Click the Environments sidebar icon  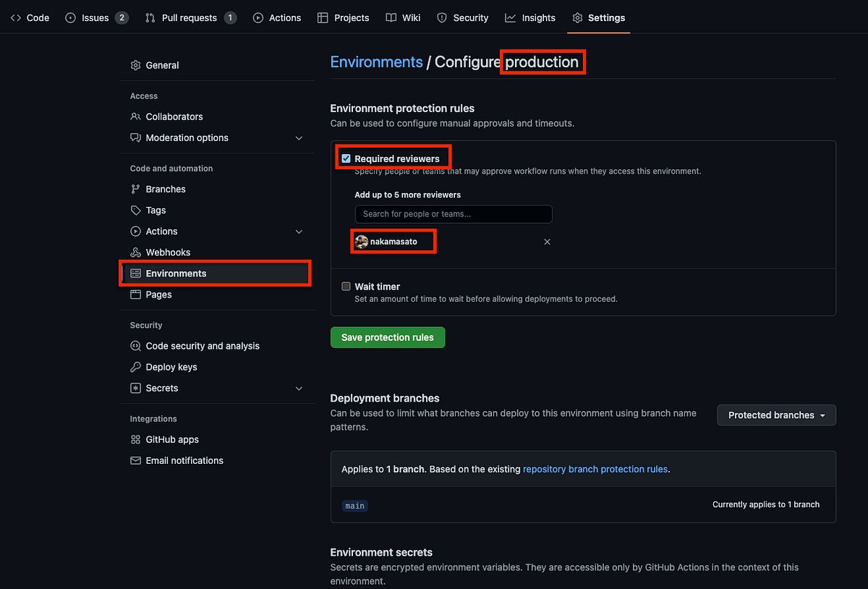[135, 273]
